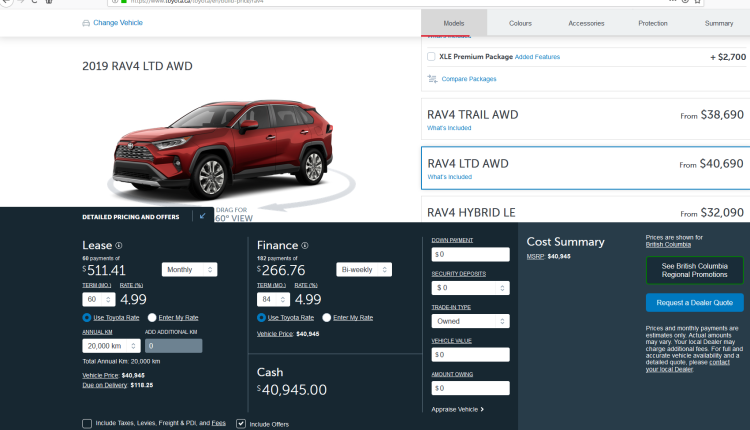Open the Finance info icon

point(305,245)
